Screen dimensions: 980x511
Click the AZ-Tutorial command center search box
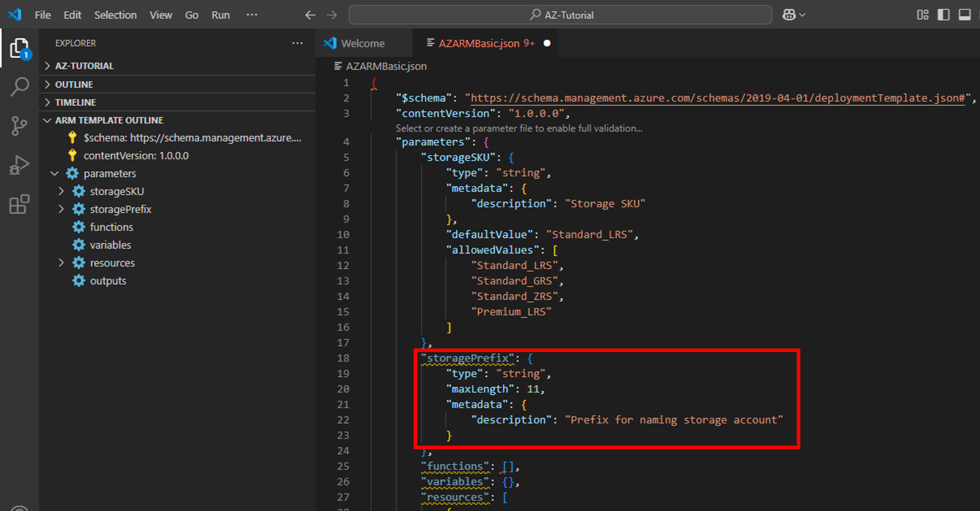pos(560,15)
